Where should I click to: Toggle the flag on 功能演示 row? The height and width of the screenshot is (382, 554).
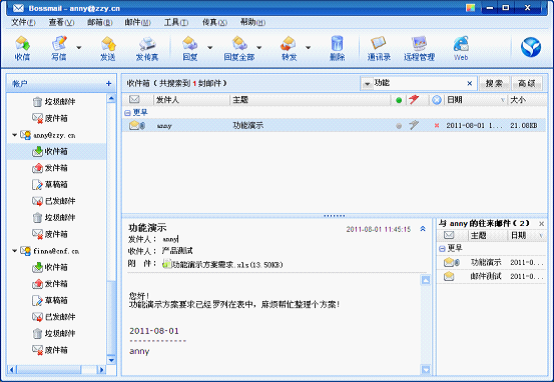pyautogui.click(x=413, y=125)
